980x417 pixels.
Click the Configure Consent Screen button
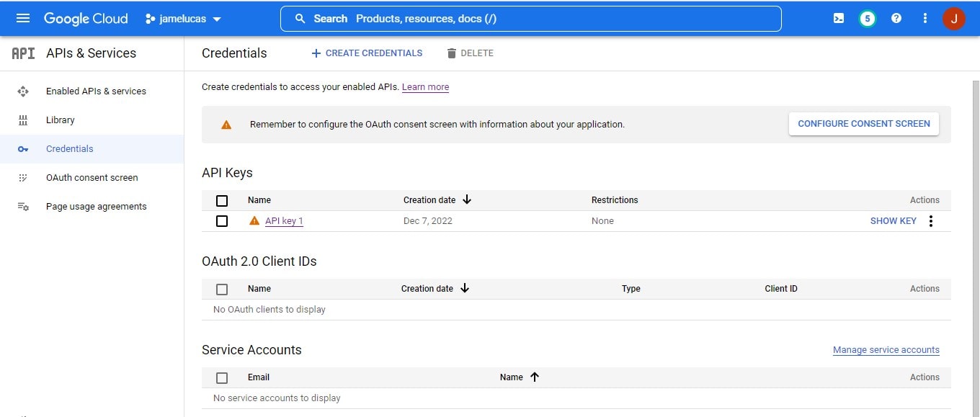[863, 124]
